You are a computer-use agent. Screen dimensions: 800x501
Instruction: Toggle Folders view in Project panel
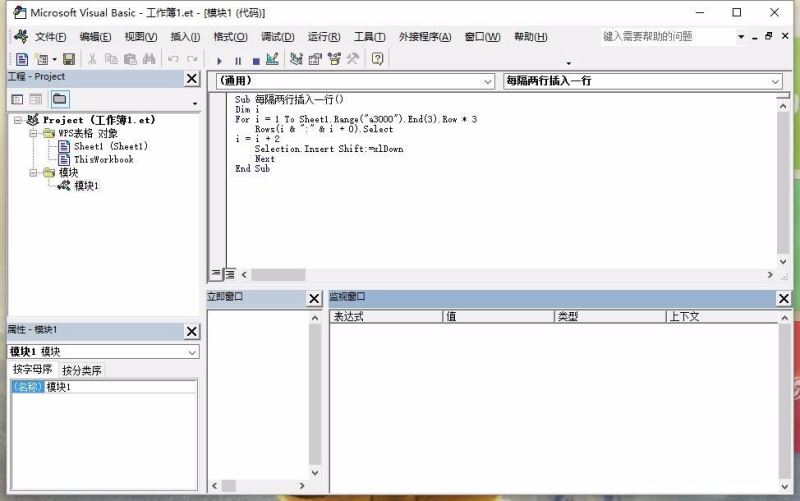(x=60, y=99)
